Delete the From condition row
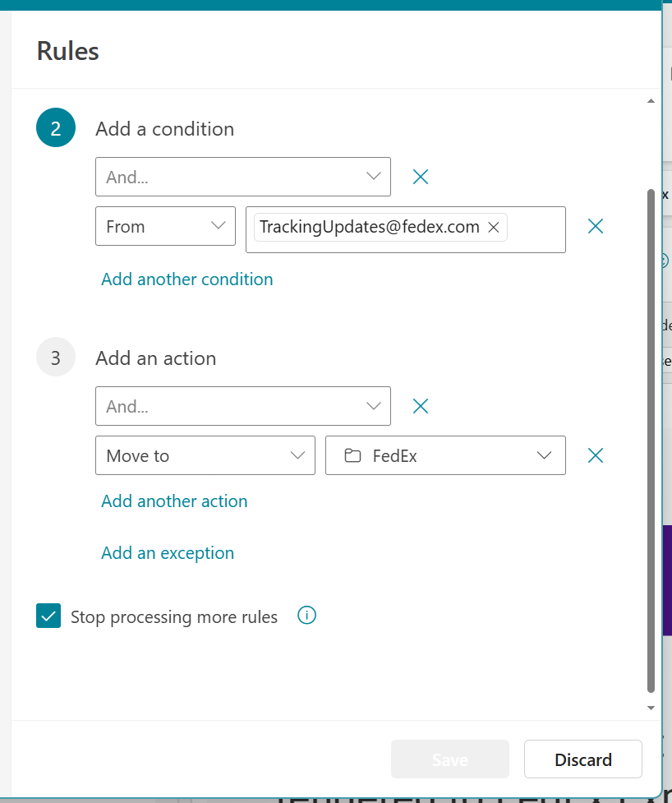Screen dimensions: 672x803 (595, 225)
